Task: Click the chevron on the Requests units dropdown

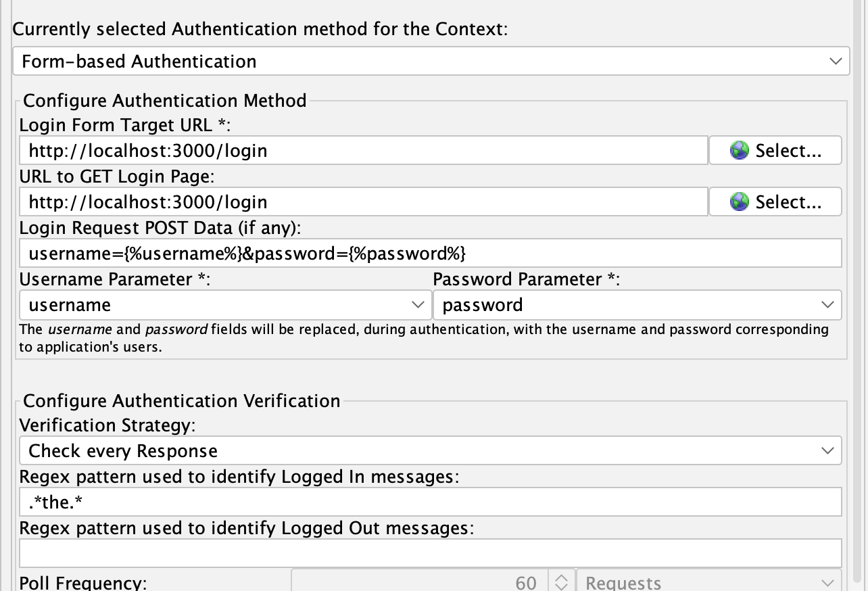Action: [x=828, y=582]
